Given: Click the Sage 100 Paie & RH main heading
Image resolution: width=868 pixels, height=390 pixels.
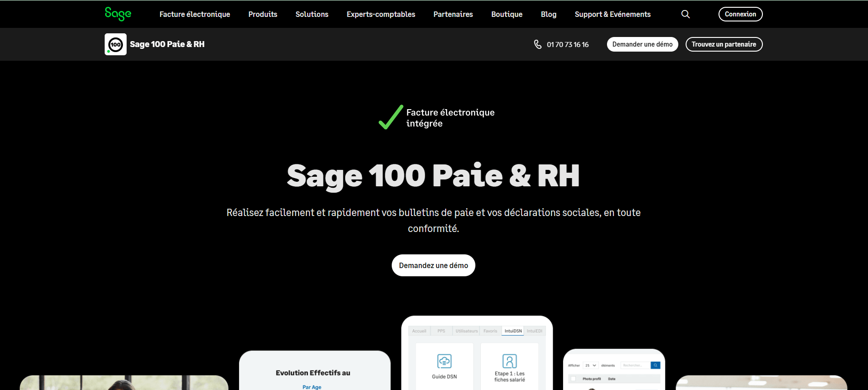Looking at the screenshot, I should pos(433,176).
